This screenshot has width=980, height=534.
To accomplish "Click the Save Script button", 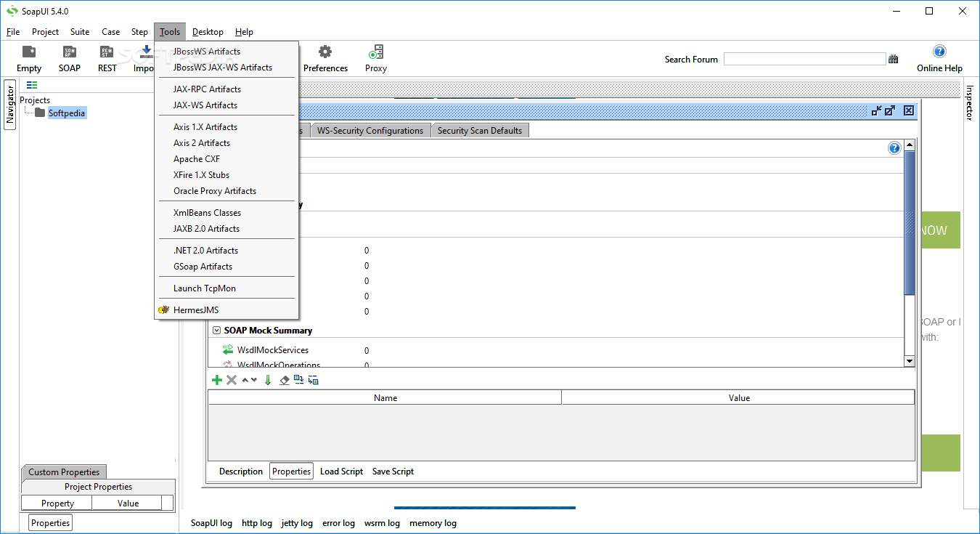I will [x=393, y=472].
